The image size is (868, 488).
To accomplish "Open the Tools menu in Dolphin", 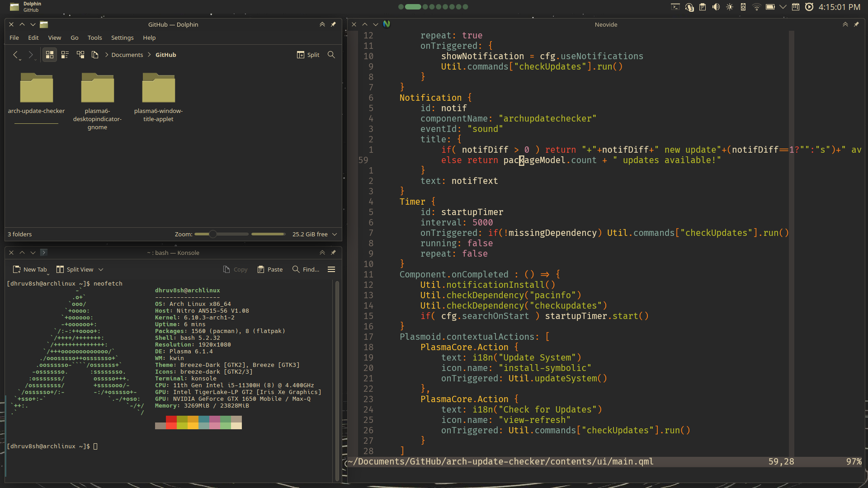I will 94,38.
